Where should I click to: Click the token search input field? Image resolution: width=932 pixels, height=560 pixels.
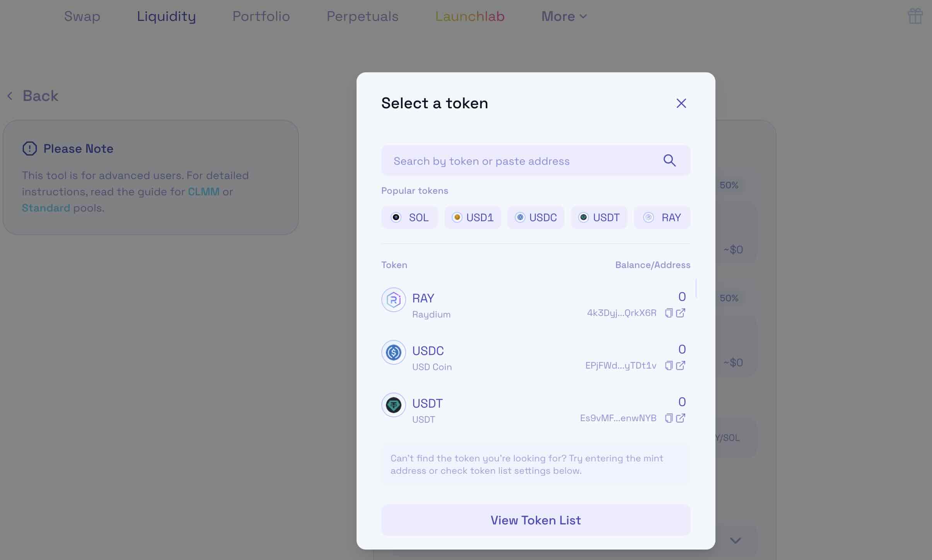pos(503,160)
